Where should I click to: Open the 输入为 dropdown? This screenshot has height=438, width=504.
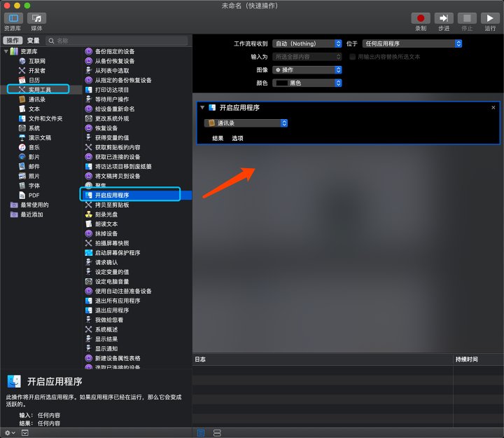[307, 57]
